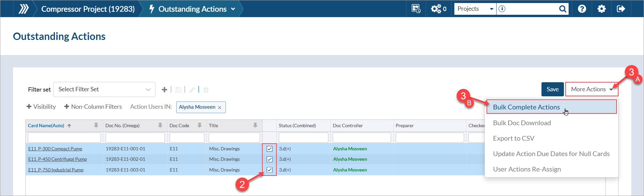The image size is (644, 196).
Task: Open the Compressor Project (19283) breadcrumb
Action: [88, 9]
